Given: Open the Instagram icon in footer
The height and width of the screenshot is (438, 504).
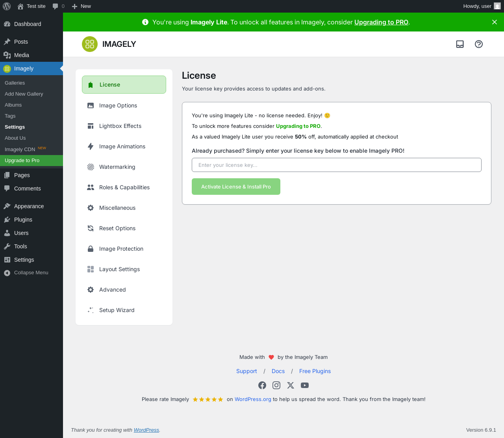Looking at the screenshot, I should click(x=276, y=385).
